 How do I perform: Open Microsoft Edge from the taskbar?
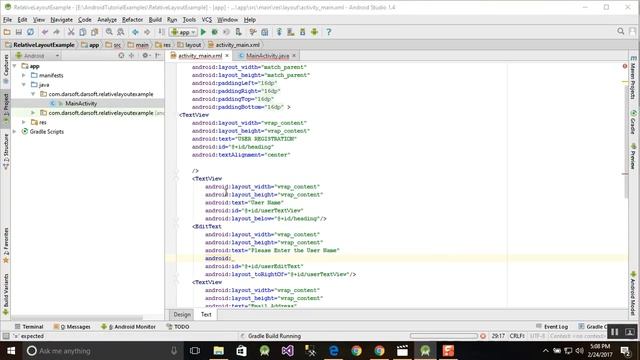333,351
